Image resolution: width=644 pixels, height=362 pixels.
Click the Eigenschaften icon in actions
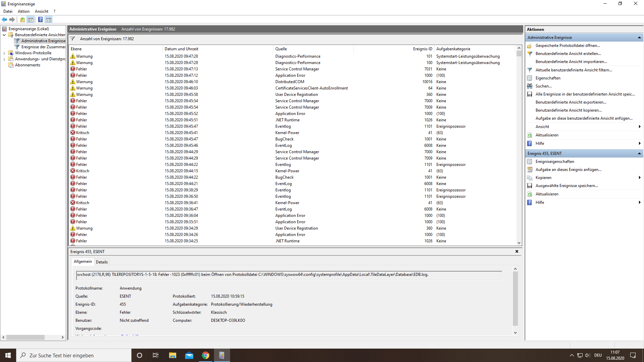(530, 78)
